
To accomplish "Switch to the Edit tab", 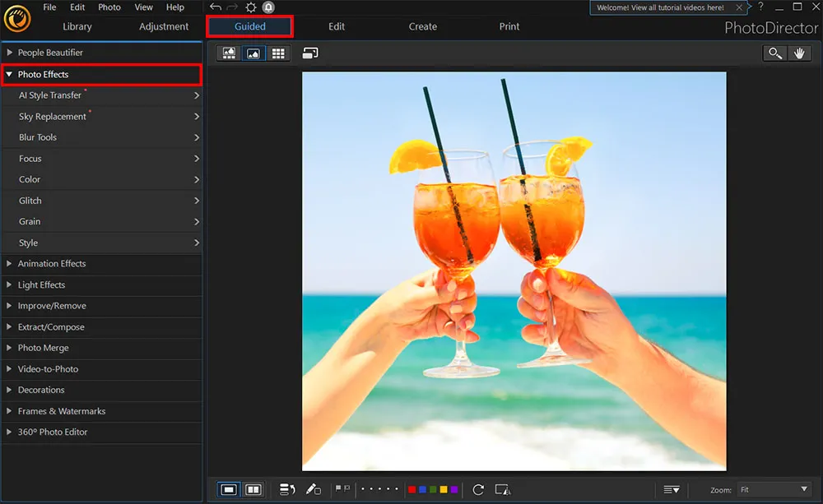I will pos(336,26).
